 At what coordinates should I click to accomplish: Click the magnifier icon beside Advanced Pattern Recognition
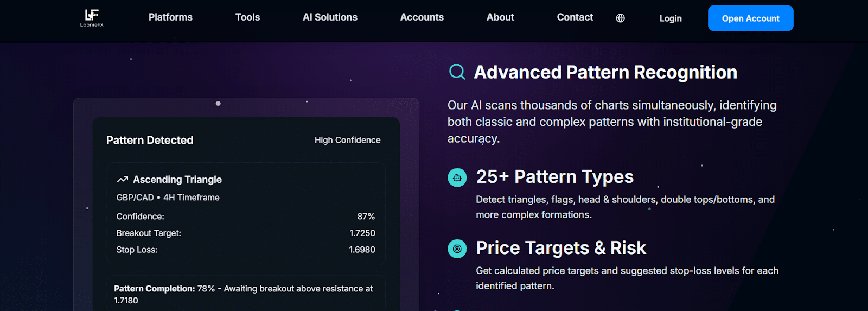[x=457, y=72]
